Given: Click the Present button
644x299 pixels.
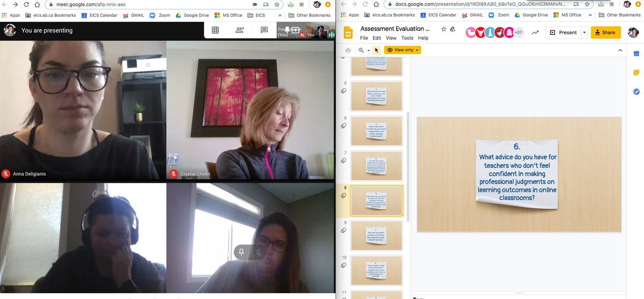Looking at the screenshot, I should (563, 33).
